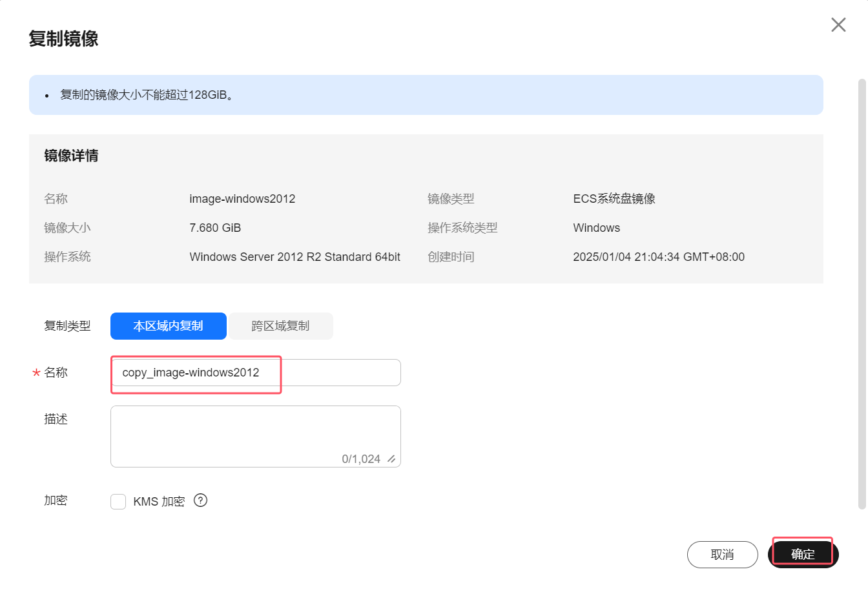Click the 创建时间 label
The image size is (868, 596).
tap(451, 257)
